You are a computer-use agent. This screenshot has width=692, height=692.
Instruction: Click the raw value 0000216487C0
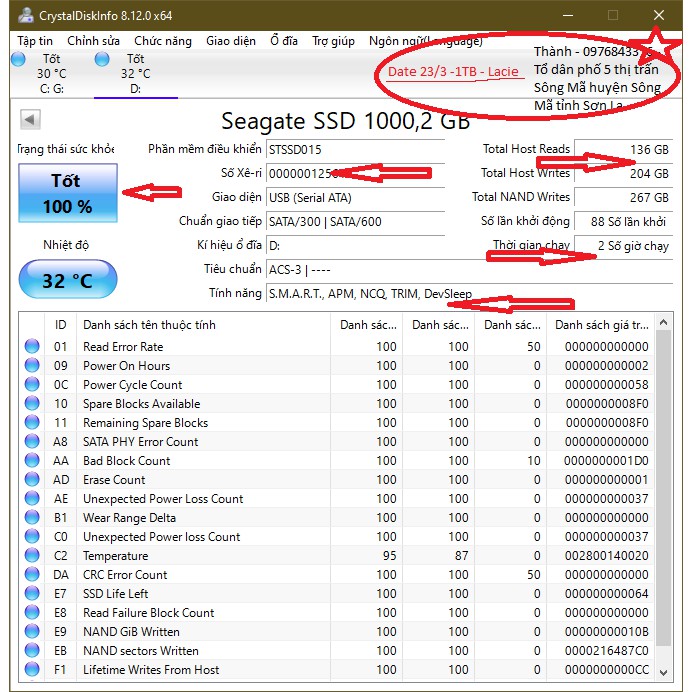pyautogui.click(x=606, y=651)
